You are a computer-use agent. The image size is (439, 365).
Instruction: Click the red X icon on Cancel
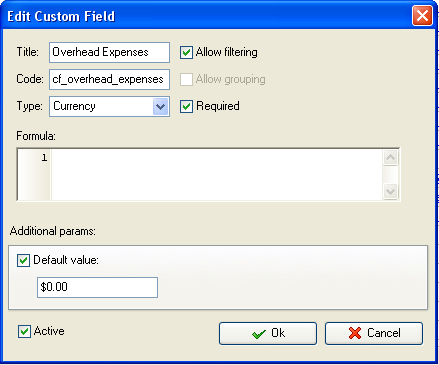coord(355,333)
